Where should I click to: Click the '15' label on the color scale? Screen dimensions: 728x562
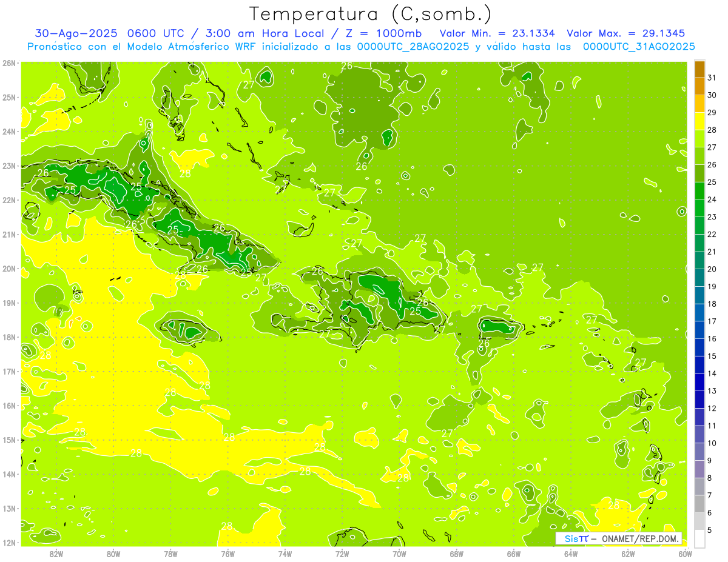(x=712, y=356)
